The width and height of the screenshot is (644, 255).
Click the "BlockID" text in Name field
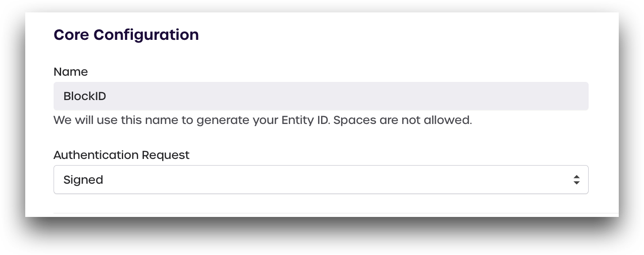point(85,96)
